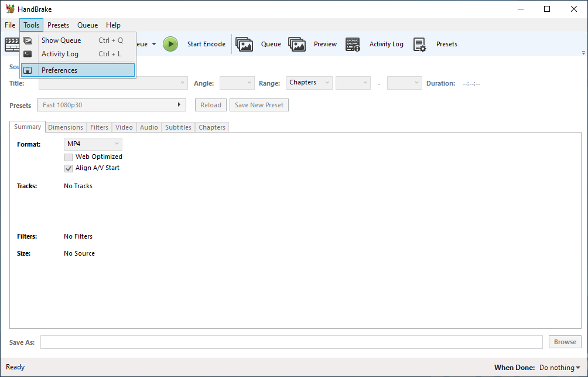Switch to the Video tab

(124, 127)
